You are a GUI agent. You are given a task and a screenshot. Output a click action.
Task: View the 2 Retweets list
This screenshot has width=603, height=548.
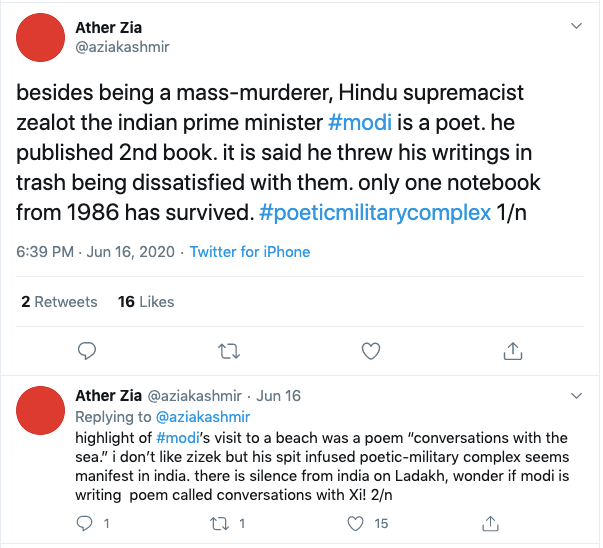pos(60,301)
